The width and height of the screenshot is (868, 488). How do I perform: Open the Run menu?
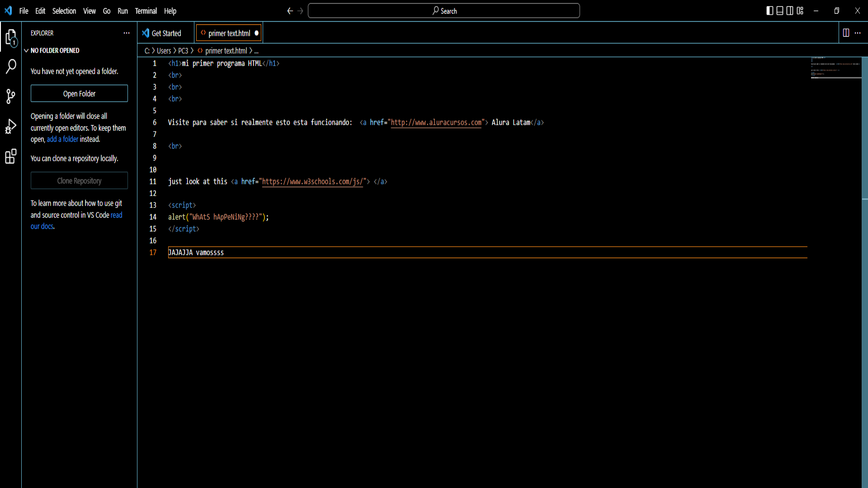point(123,11)
